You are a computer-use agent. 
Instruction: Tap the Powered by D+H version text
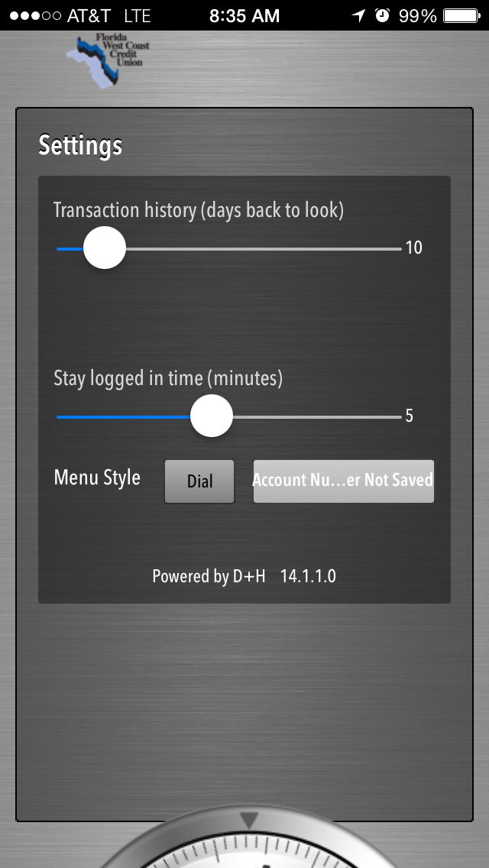point(244,576)
